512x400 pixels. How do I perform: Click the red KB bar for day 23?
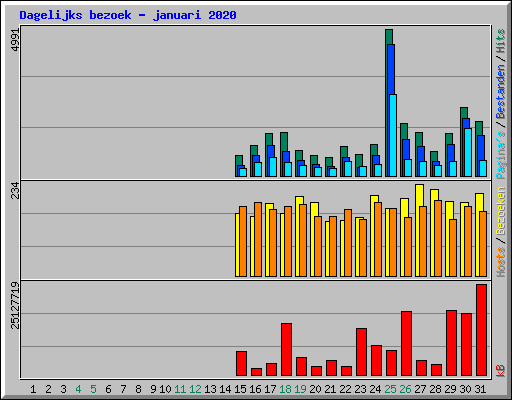pos(361,352)
